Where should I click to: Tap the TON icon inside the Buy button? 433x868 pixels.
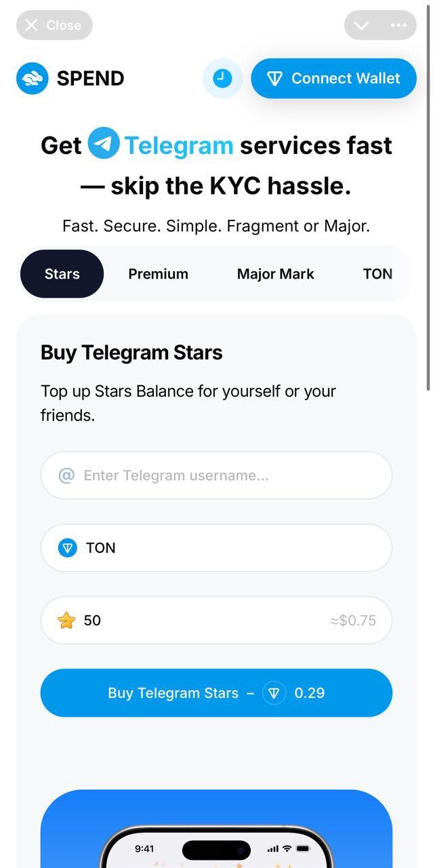(274, 693)
